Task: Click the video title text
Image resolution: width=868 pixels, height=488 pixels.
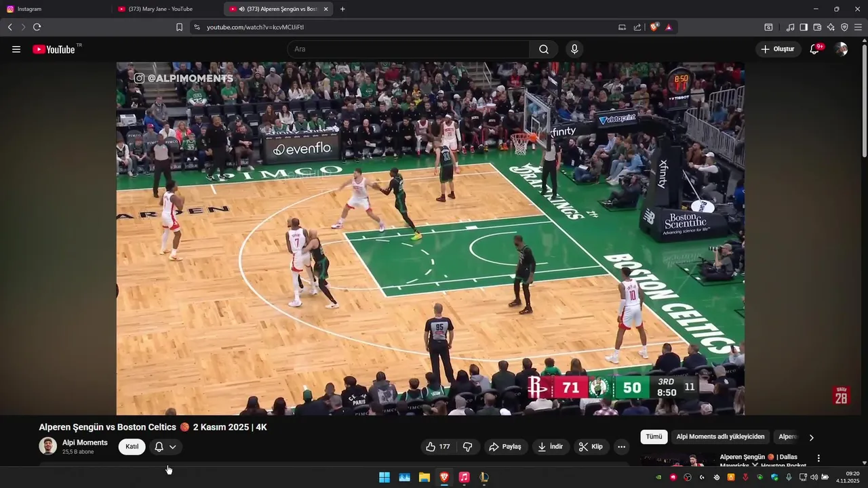Action: pyautogui.click(x=153, y=427)
